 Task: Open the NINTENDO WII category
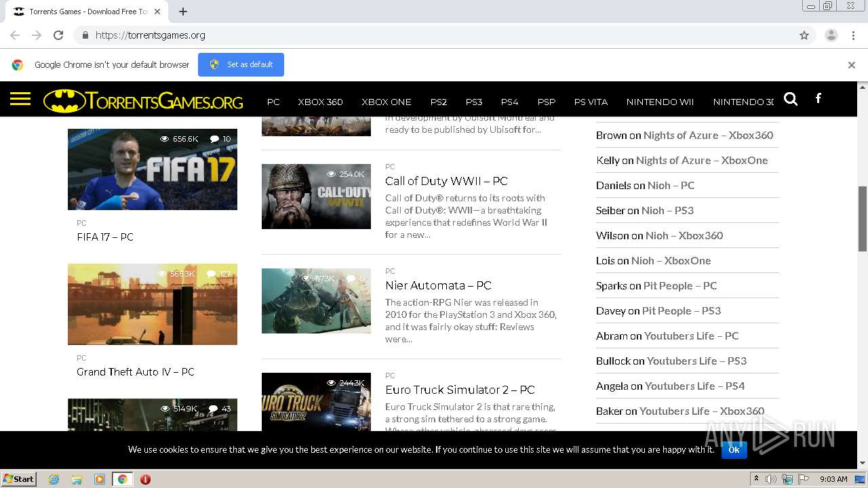tap(660, 102)
